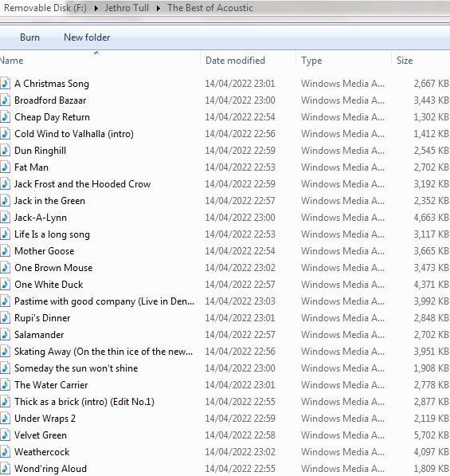
Task: Click the Burn toolbar button
Action: tap(29, 37)
